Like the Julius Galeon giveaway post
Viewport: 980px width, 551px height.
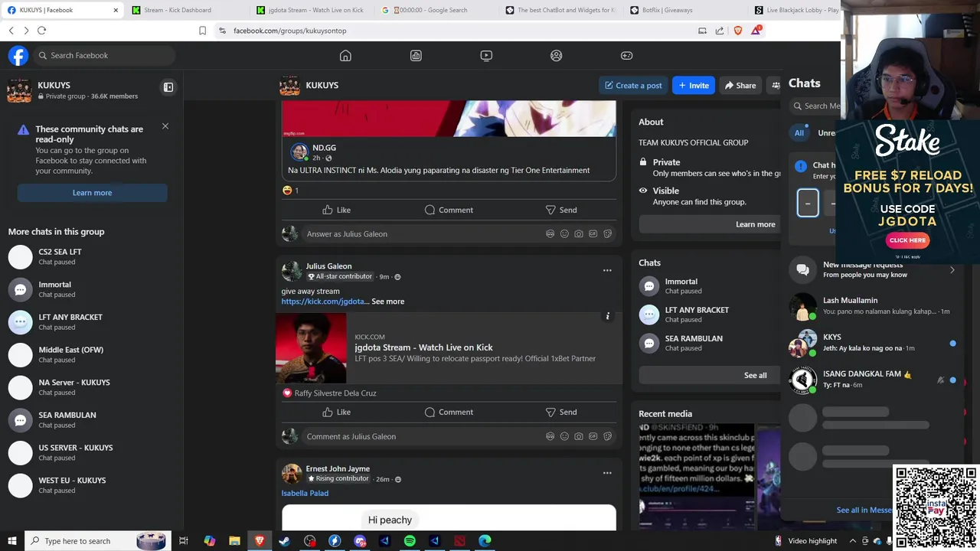tap(336, 412)
